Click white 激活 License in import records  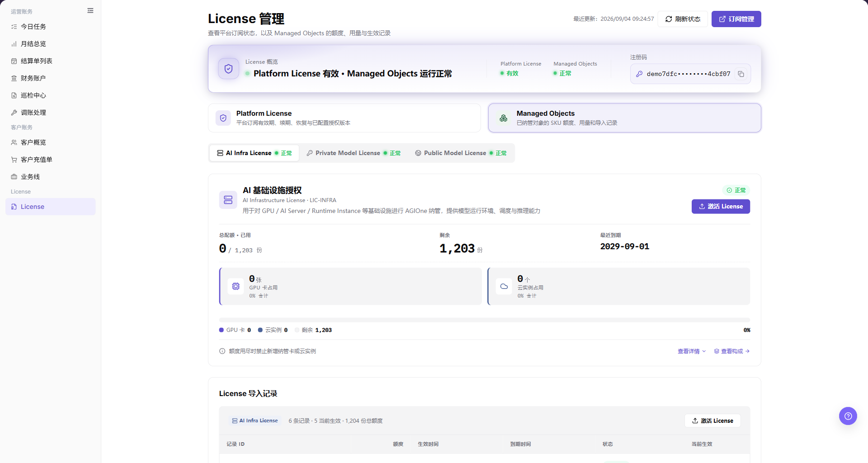click(713, 421)
